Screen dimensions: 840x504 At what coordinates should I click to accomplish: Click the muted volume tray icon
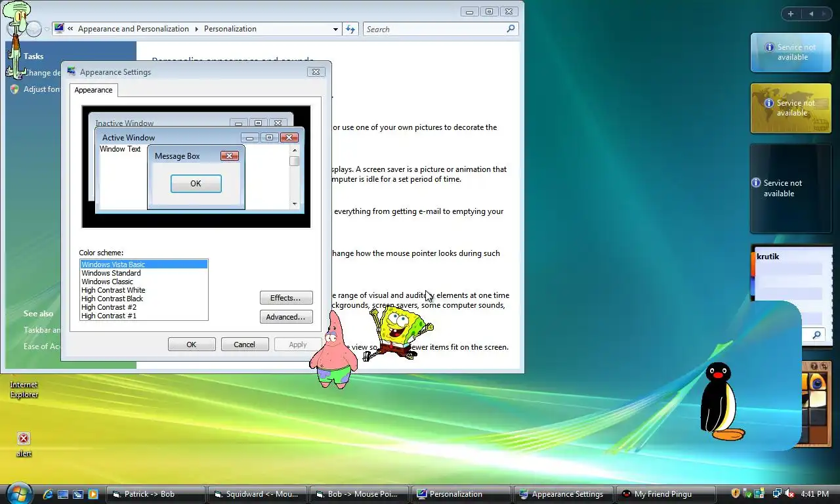(790, 493)
